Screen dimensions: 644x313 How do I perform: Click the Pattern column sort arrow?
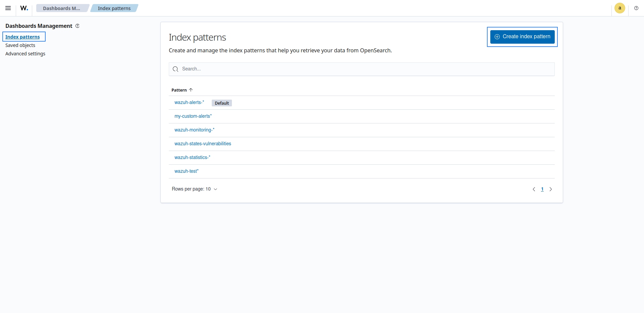tap(191, 90)
